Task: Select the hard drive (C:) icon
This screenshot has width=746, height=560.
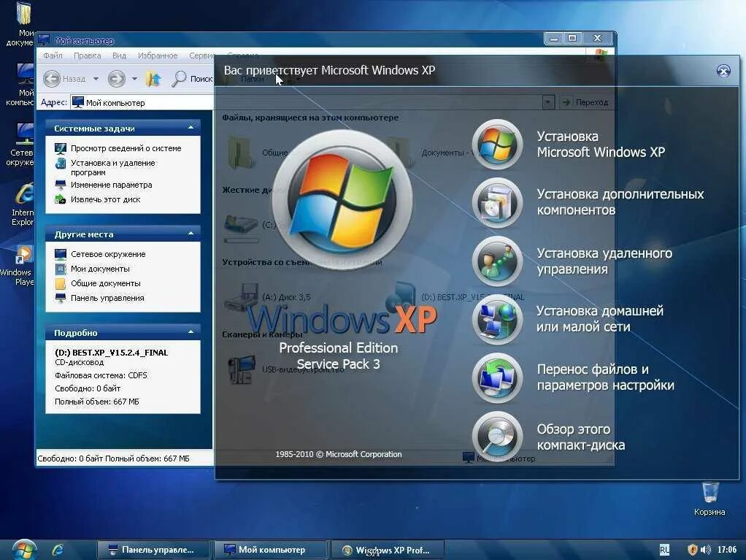Action: (241, 224)
